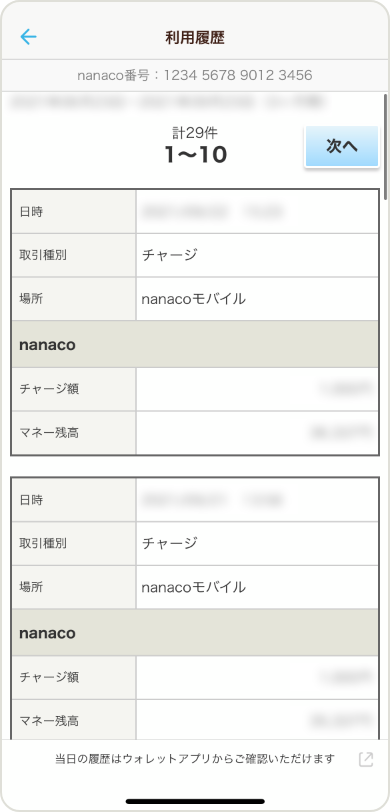Image resolution: width=390 pixels, height=812 pixels.
Task: Click first entry's マネー残高 row label
Action: 49,433
